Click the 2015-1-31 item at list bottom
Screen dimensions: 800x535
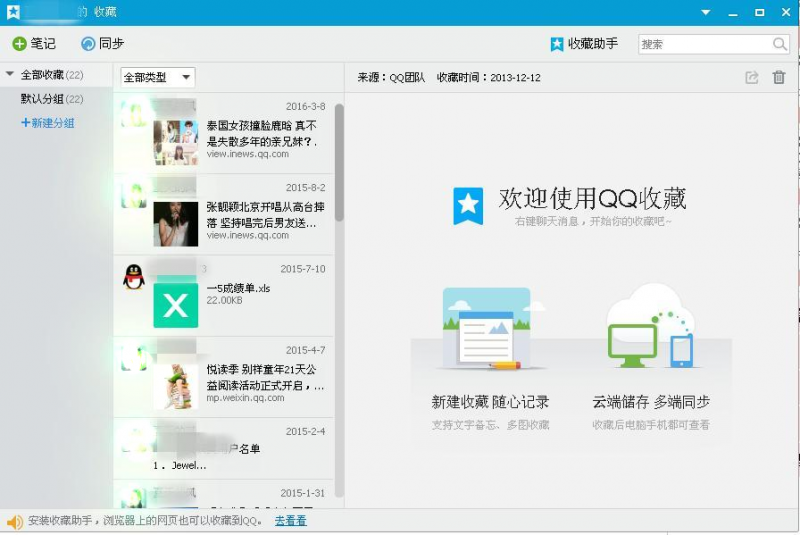pyautogui.click(x=223, y=494)
